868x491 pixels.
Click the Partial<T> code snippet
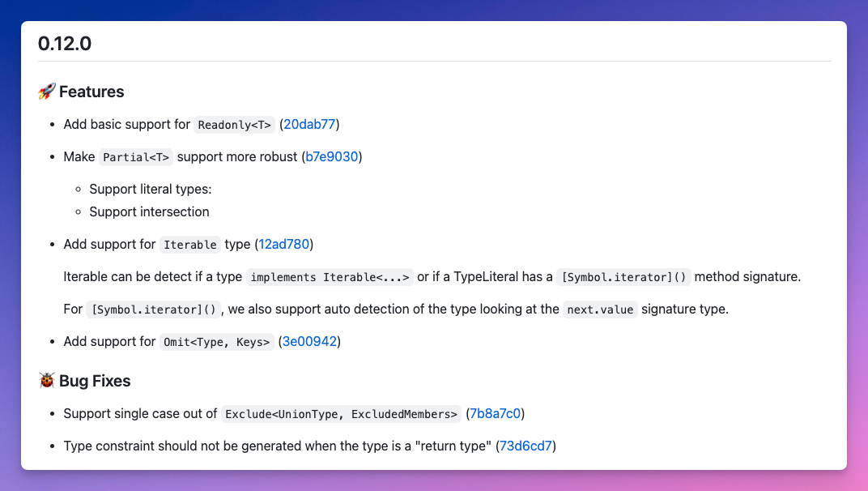pyautogui.click(x=135, y=157)
